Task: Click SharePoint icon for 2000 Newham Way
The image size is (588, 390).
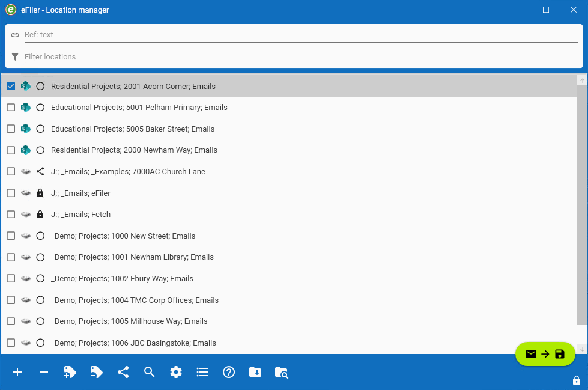Action: pos(25,150)
